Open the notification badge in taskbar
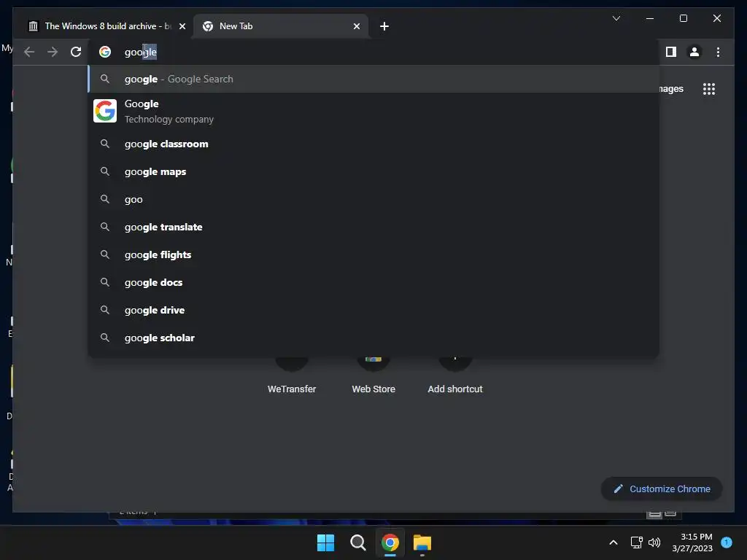747x560 pixels. pos(727,542)
